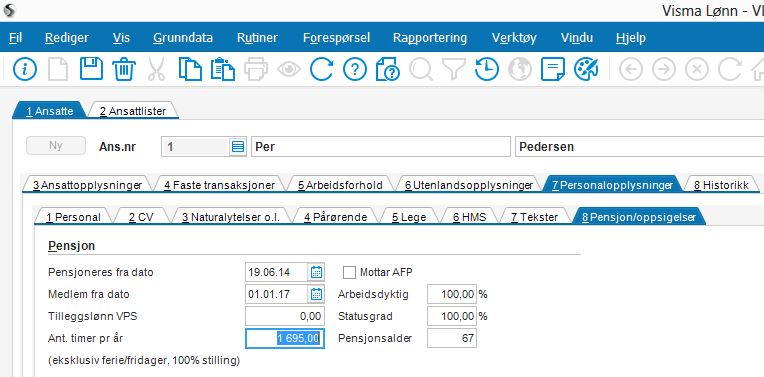
Task: Open the Forespørsel menu
Action: point(336,38)
